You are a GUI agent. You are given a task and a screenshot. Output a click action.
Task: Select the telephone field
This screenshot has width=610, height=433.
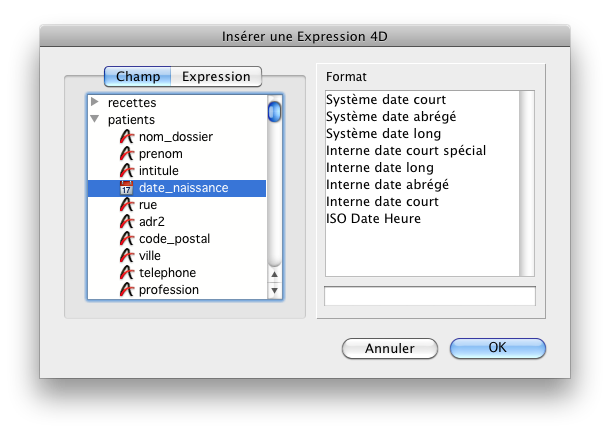click(177, 273)
